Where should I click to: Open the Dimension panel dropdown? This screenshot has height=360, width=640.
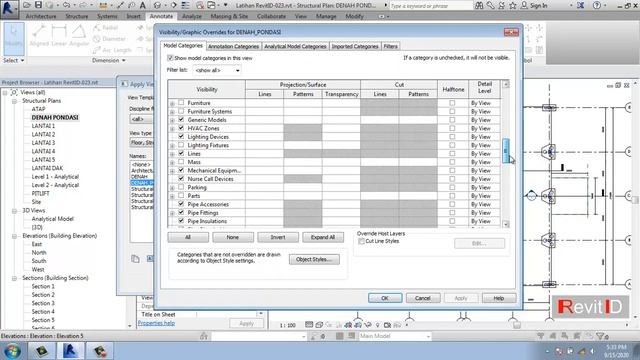click(x=109, y=60)
